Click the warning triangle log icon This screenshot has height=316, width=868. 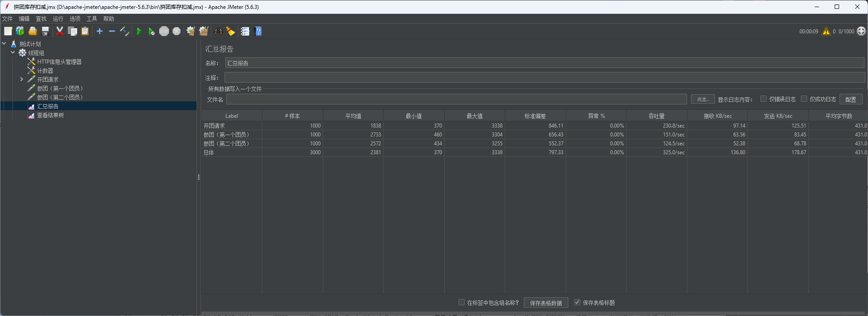pos(826,31)
